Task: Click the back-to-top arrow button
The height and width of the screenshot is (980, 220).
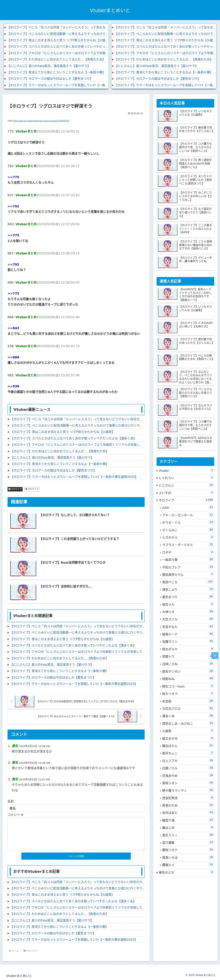Action: (x=215, y=655)
